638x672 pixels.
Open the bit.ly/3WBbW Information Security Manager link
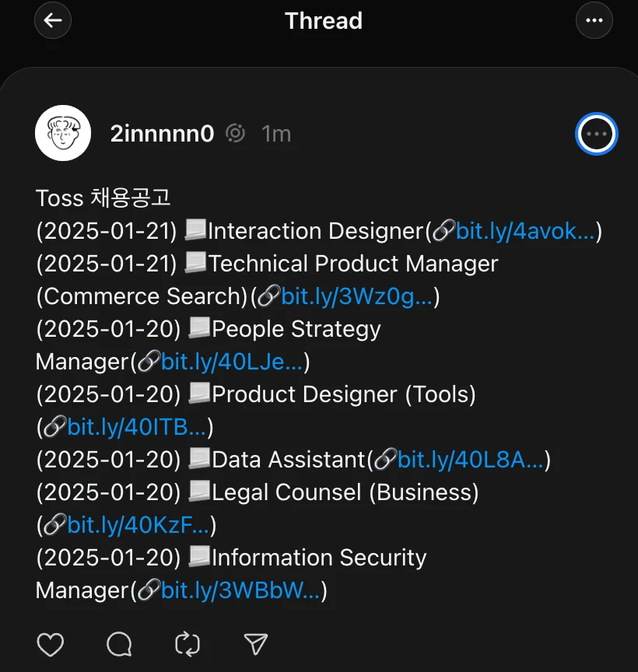click(240, 590)
